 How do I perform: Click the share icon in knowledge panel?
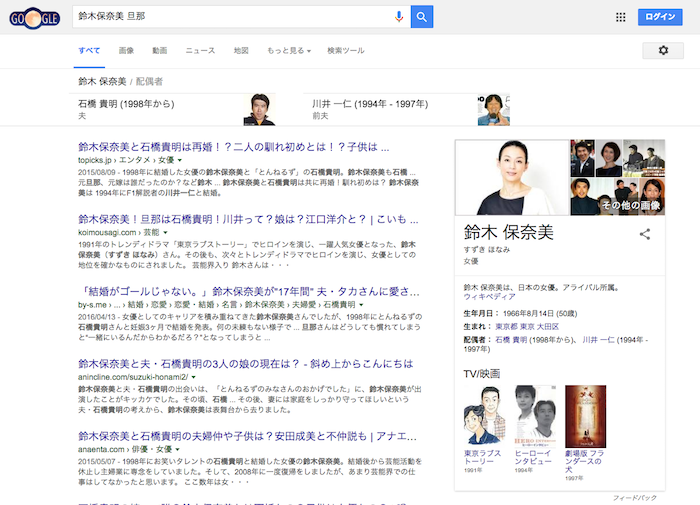(x=645, y=234)
